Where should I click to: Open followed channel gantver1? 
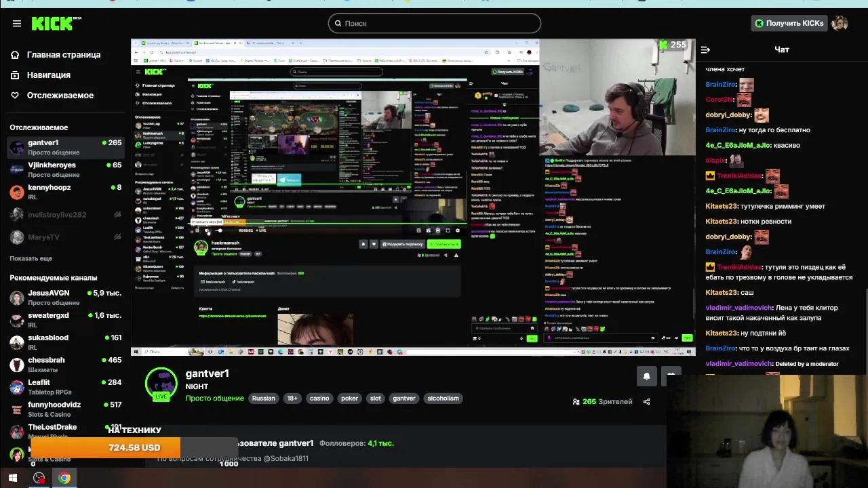pos(65,147)
